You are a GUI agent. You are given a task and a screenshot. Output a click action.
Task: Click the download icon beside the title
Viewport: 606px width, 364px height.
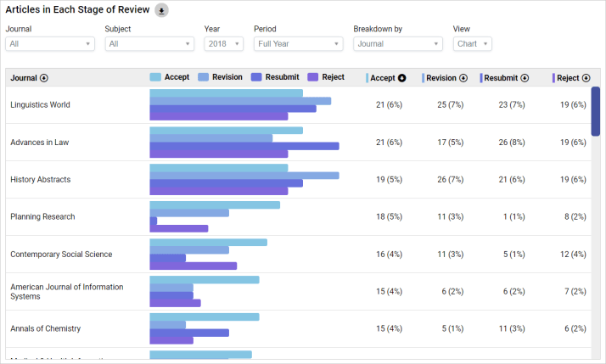coord(162,10)
